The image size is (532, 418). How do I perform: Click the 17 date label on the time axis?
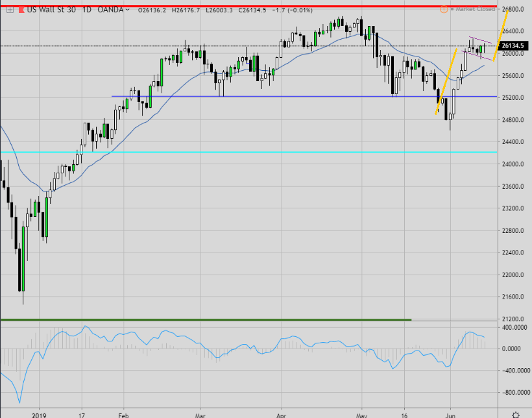coord(82,415)
